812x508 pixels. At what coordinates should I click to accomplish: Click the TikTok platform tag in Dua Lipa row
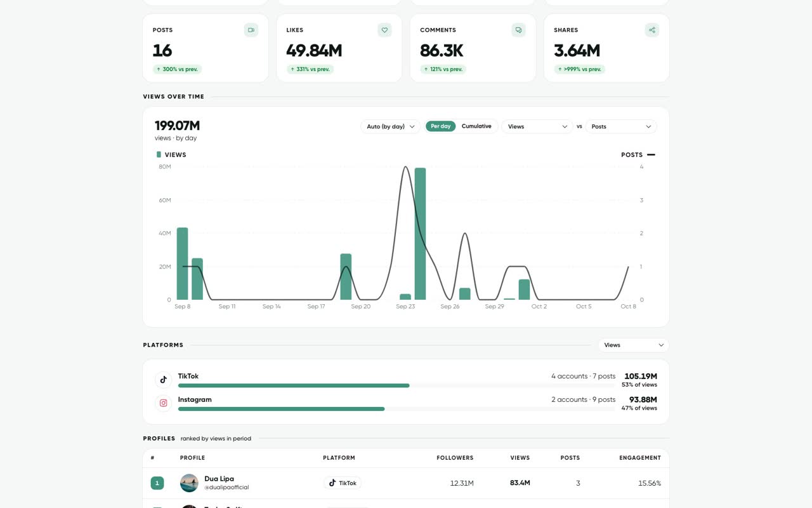point(343,483)
